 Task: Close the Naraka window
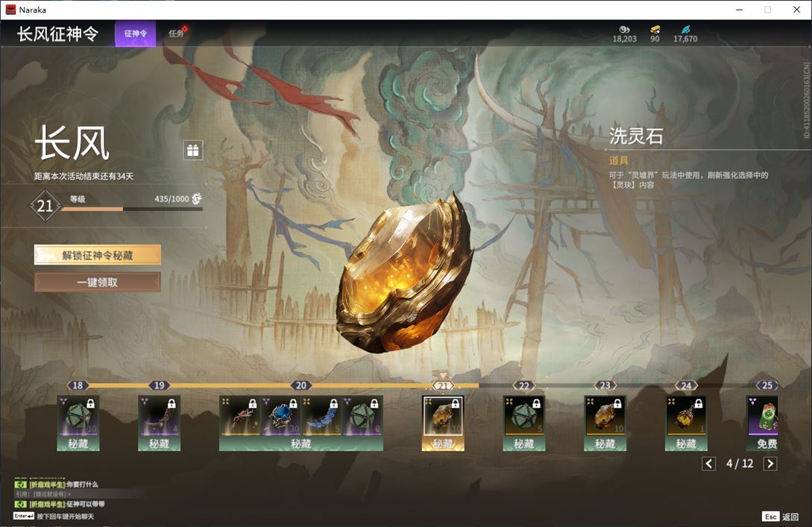(796, 10)
